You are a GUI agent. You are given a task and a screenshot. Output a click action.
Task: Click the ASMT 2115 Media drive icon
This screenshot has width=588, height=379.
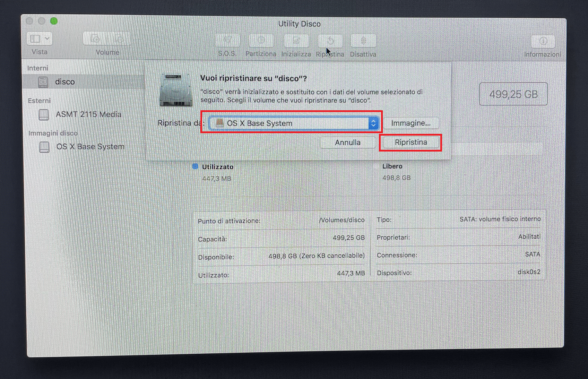(44, 115)
